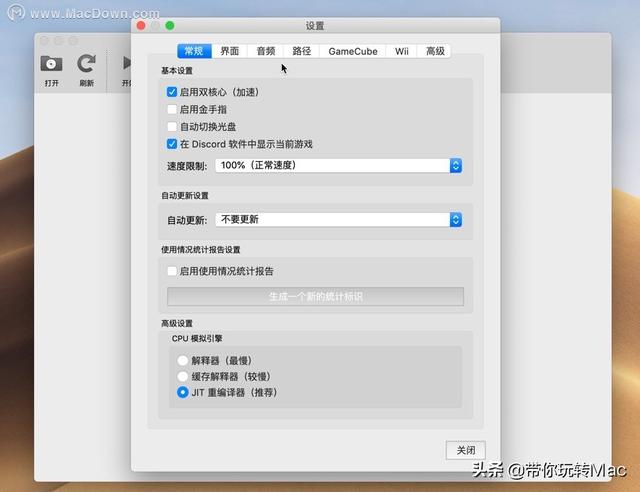
Task: Open the 速度限制 dropdown
Action: [x=338, y=165]
